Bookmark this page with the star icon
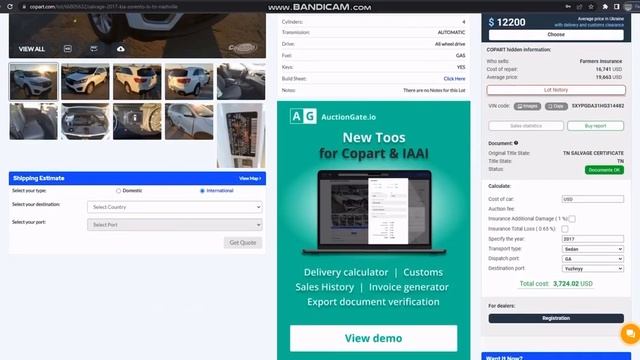Image resolution: width=640 pixels, height=360 pixels. point(591,7)
